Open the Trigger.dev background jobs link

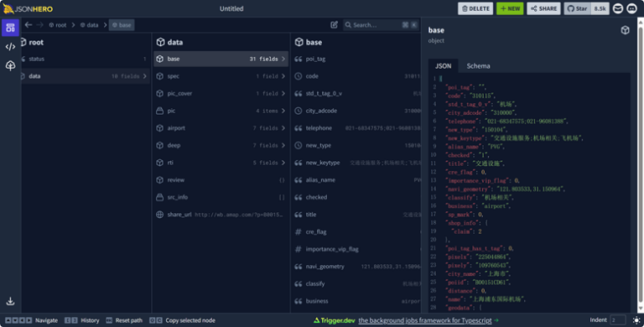424,320
